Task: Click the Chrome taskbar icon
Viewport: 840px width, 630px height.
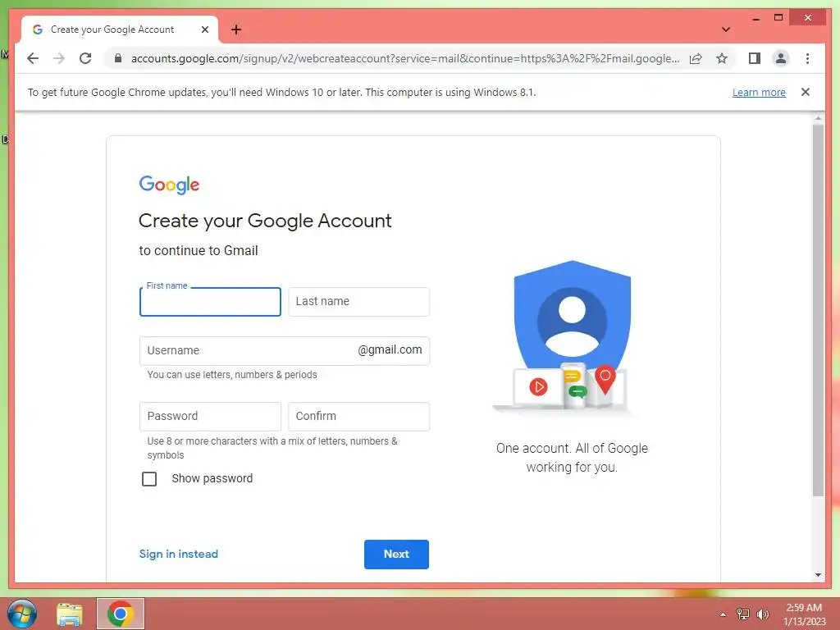Action: tap(121, 614)
